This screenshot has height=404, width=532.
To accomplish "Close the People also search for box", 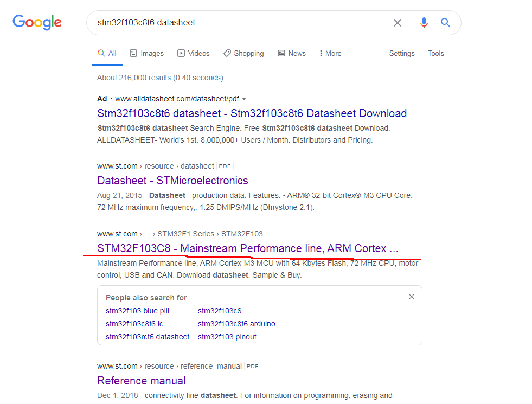I will coord(412,297).
